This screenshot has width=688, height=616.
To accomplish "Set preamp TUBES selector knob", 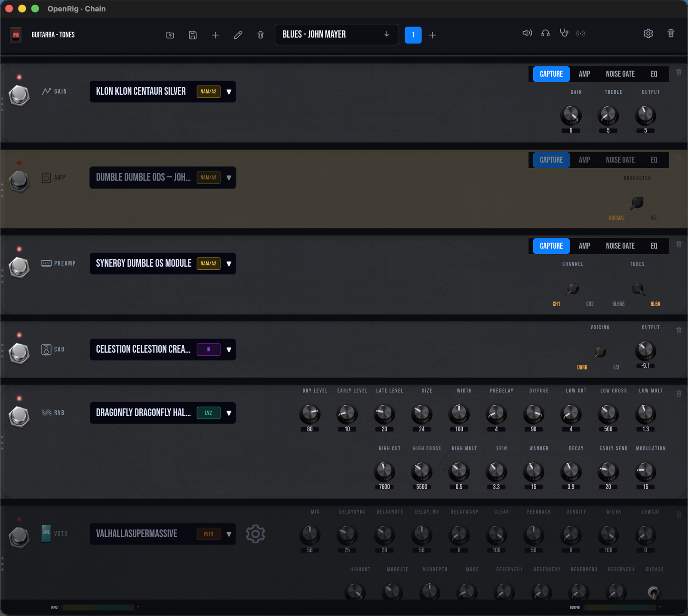I will point(638,289).
